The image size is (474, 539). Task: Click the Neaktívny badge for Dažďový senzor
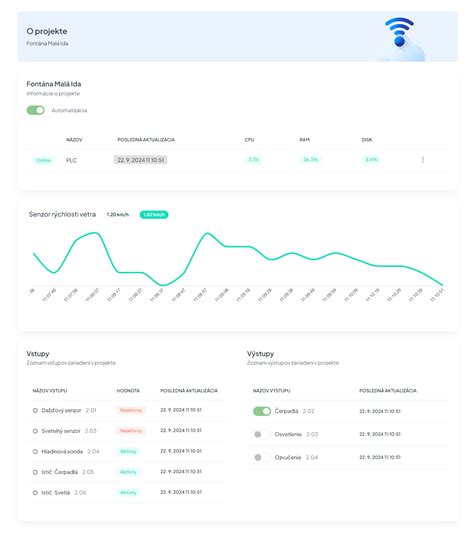(131, 410)
